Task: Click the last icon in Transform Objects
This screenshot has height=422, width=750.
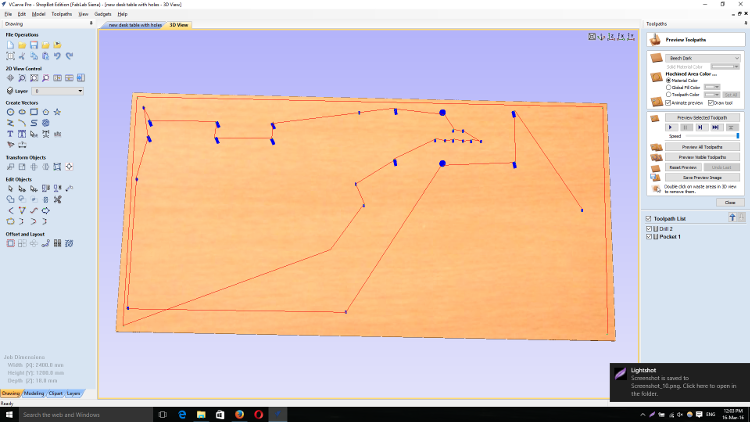Action: pos(69,167)
